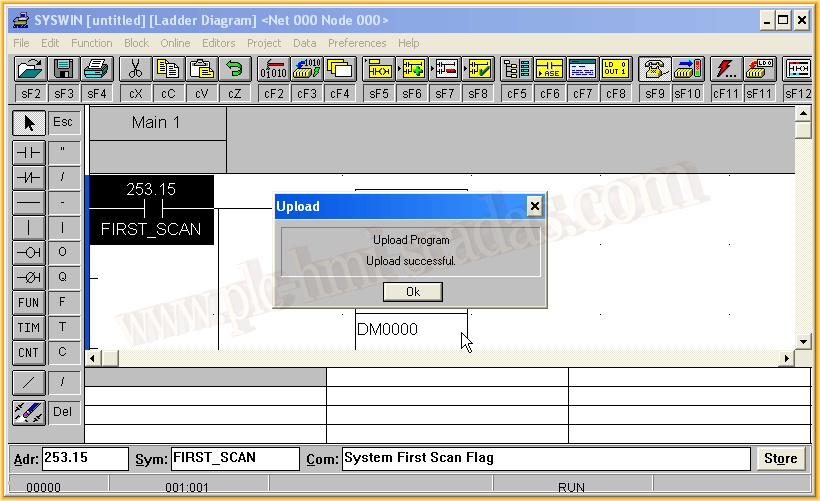Select the arrow pointer tool
This screenshot has height=501, width=820.
tap(28, 122)
